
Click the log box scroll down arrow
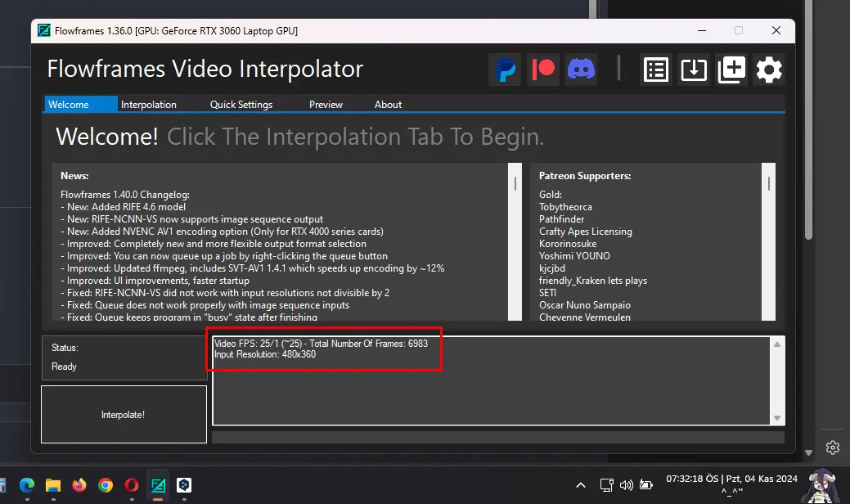tap(777, 418)
